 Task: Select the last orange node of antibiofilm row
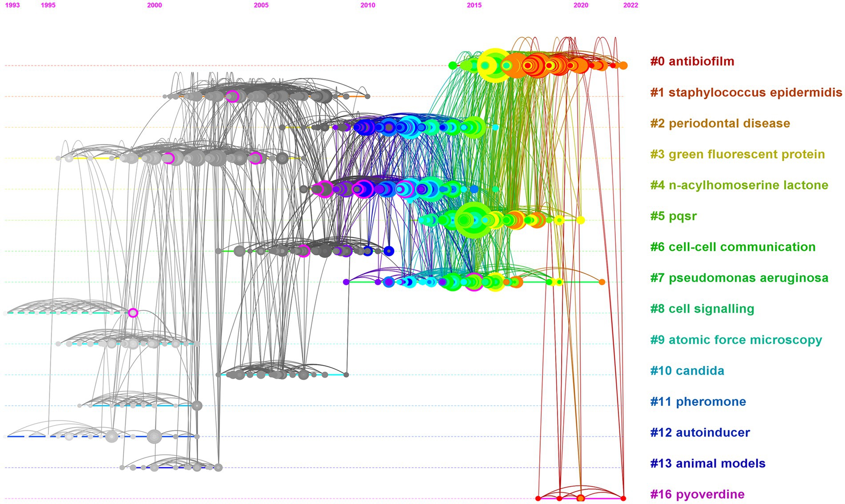coord(623,66)
